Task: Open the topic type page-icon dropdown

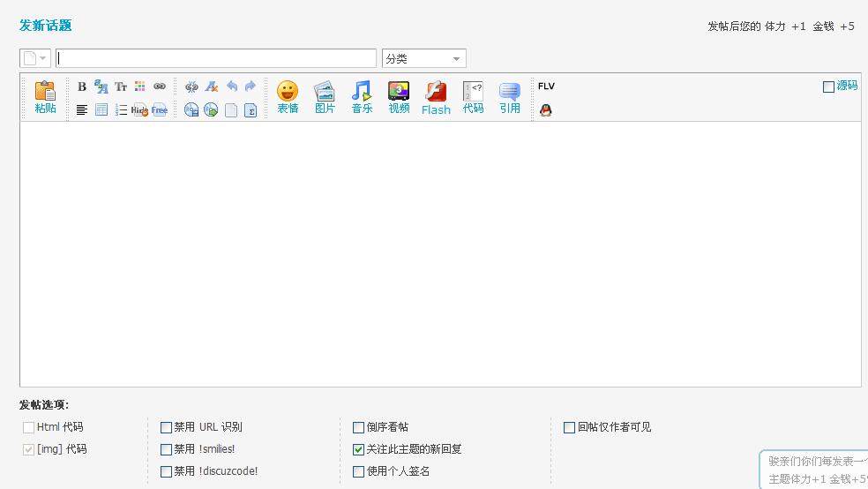Action: tap(35, 58)
